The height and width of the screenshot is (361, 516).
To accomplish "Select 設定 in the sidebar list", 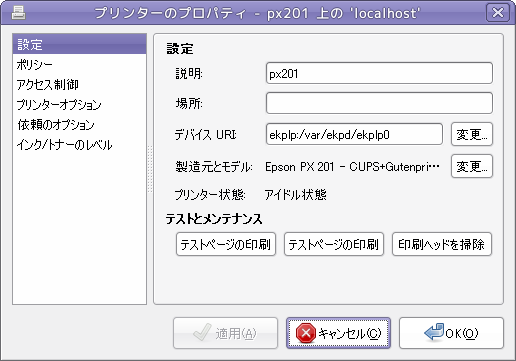I will [x=79, y=44].
